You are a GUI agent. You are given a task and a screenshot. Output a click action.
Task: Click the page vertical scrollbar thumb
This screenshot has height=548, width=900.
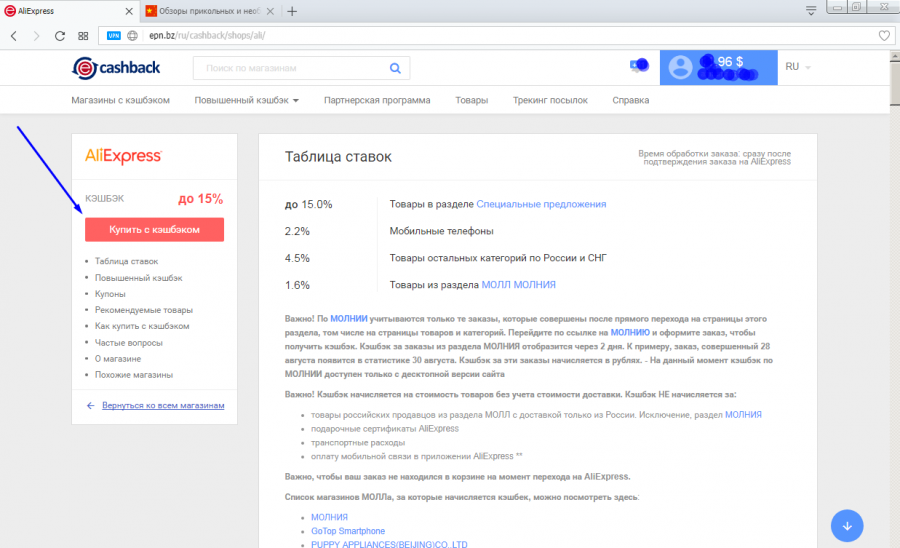point(894,84)
